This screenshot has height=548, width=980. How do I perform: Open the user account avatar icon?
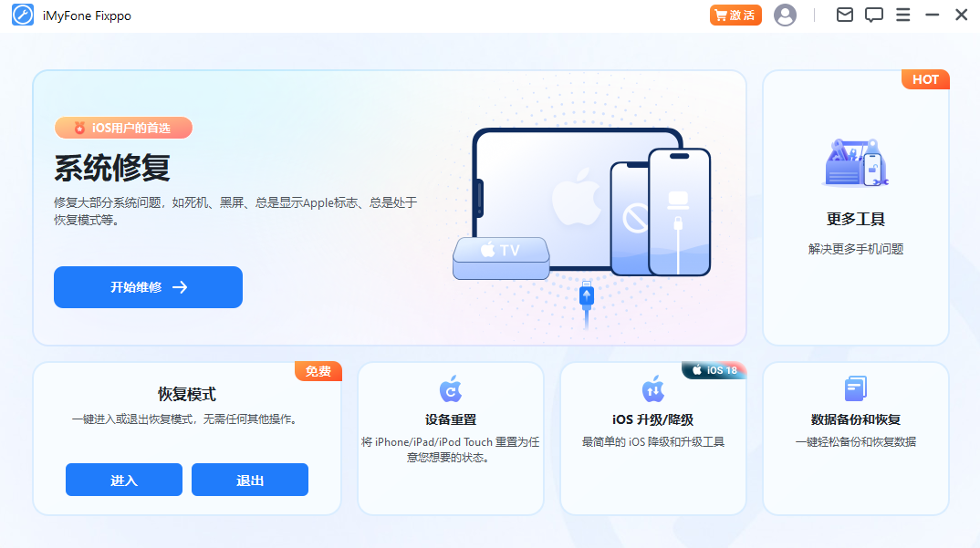click(785, 15)
